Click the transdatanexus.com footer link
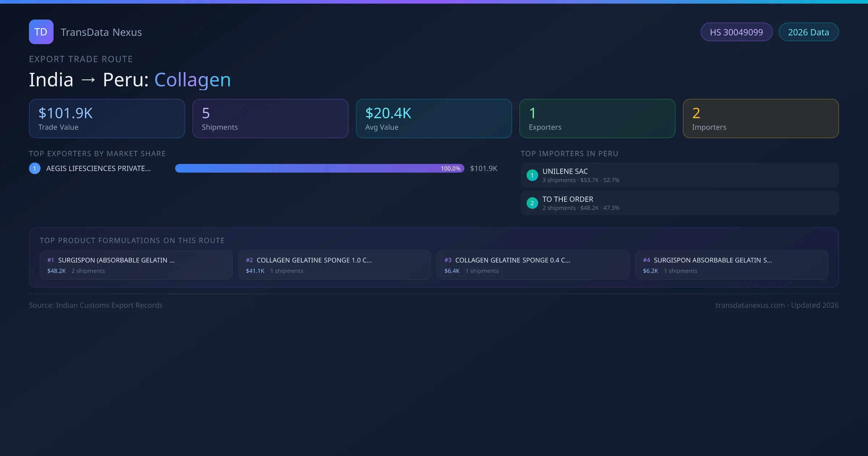The width and height of the screenshot is (868, 456). 750,305
